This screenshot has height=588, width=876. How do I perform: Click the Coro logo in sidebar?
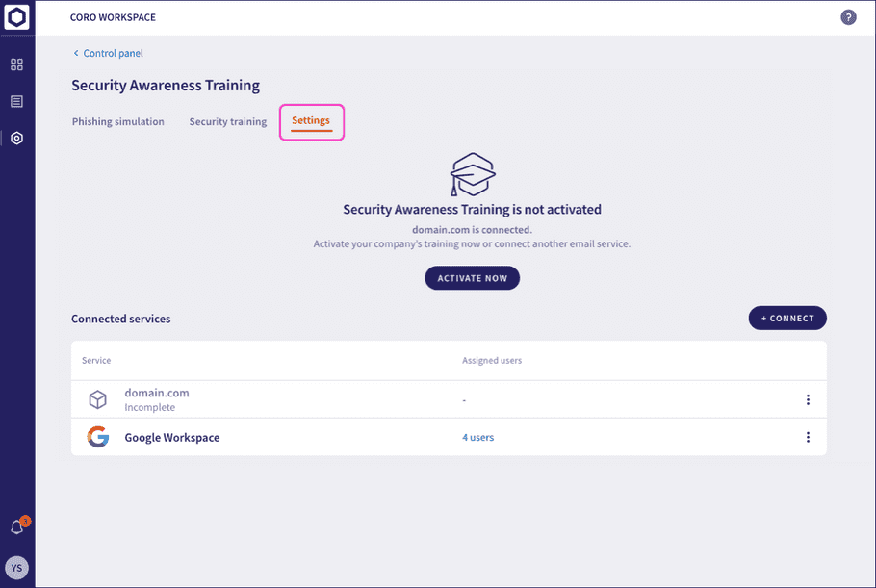click(x=17, y=17)
